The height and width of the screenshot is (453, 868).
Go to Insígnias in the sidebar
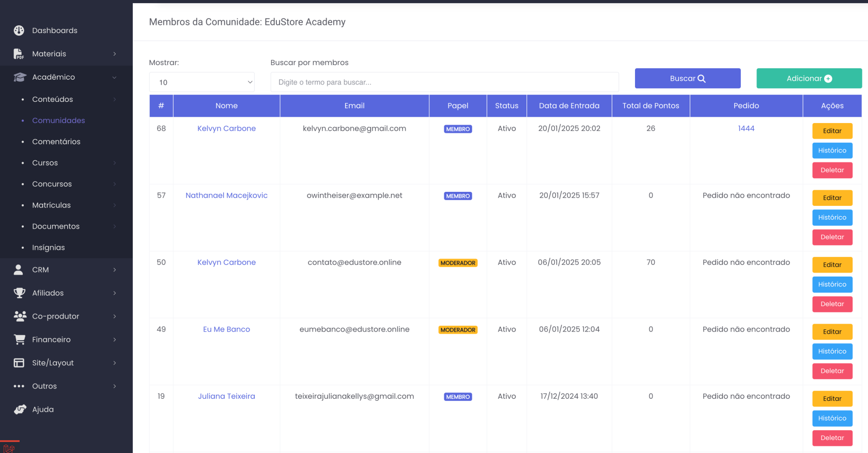tap(48, 248)
